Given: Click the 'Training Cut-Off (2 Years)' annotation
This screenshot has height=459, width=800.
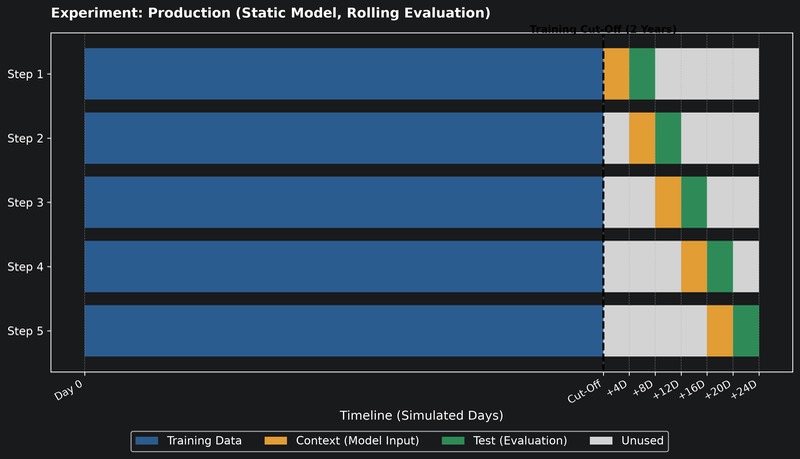Looking at the screenshot, I should pos(603,29).
